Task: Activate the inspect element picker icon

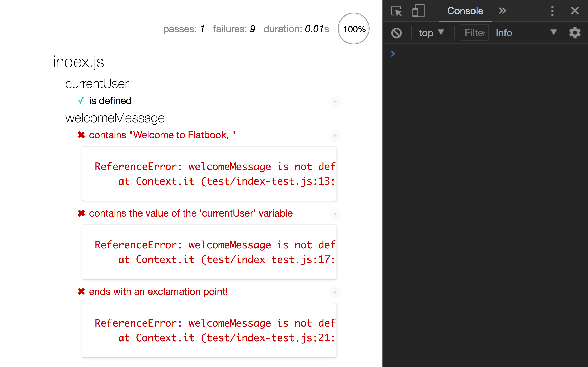Action: [x=396, y=11]
